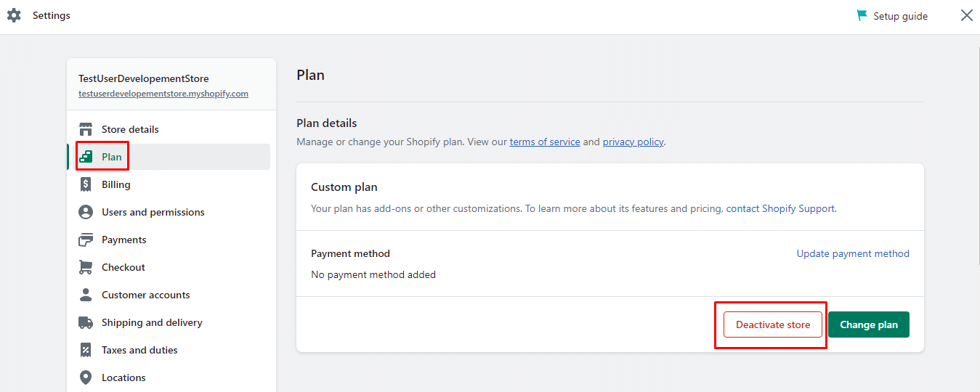Viewport: 980px width, 392px height.
Task: View the privacy policy link
Action: point(633,142)
